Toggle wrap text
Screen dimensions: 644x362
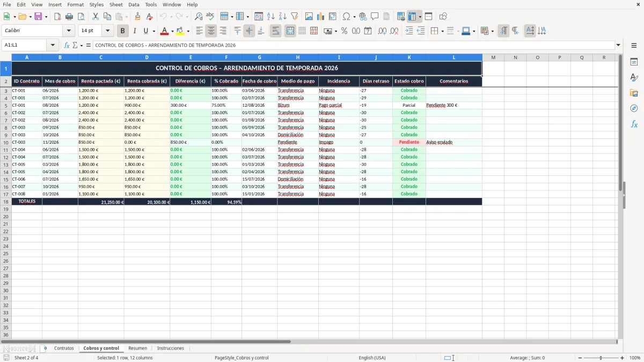(276, 31)
